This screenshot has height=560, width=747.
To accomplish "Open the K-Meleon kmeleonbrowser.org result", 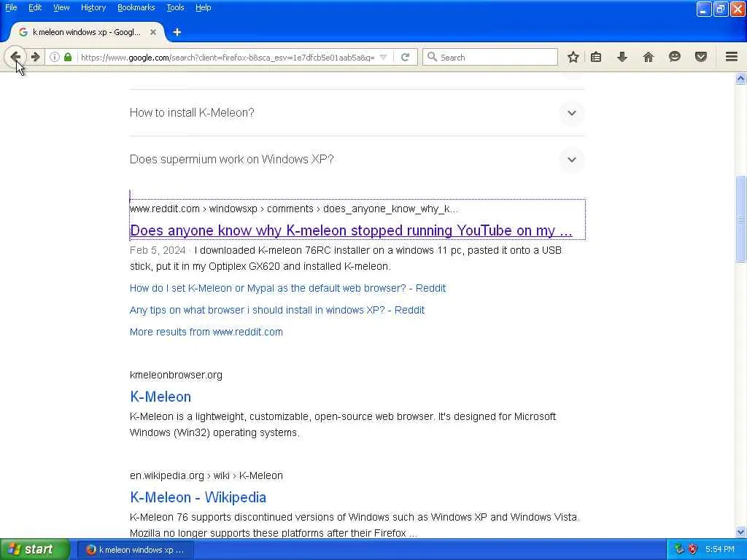I will click(x=160, y=397).
